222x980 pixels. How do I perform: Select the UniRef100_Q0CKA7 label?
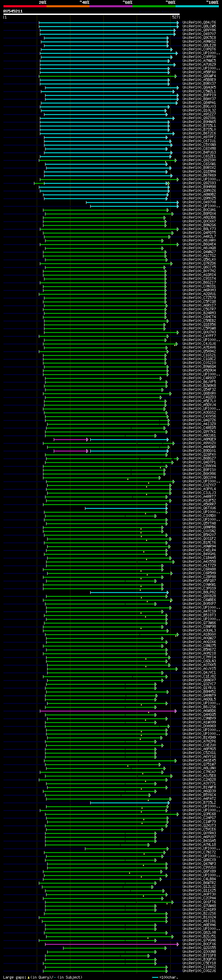199,221
